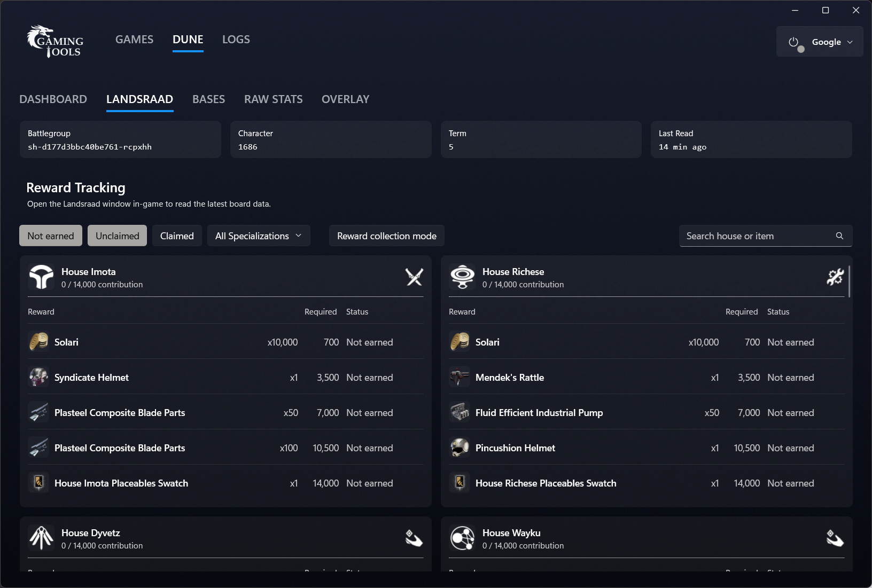This screenshot has width=872, height=588.
Task: Click Not earned status for Pincushion Helmet
Action: [791, 448]
